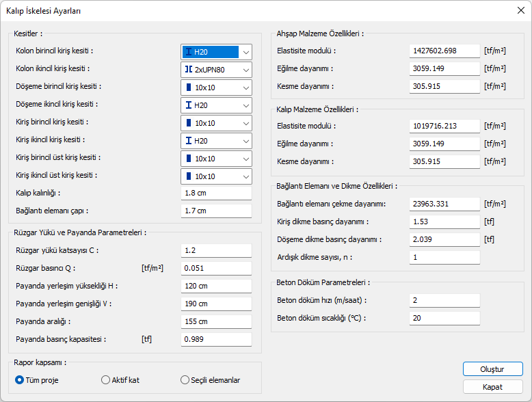
Task: Click the 'Payanda aralığı' value field
Action: pos(216,321)
